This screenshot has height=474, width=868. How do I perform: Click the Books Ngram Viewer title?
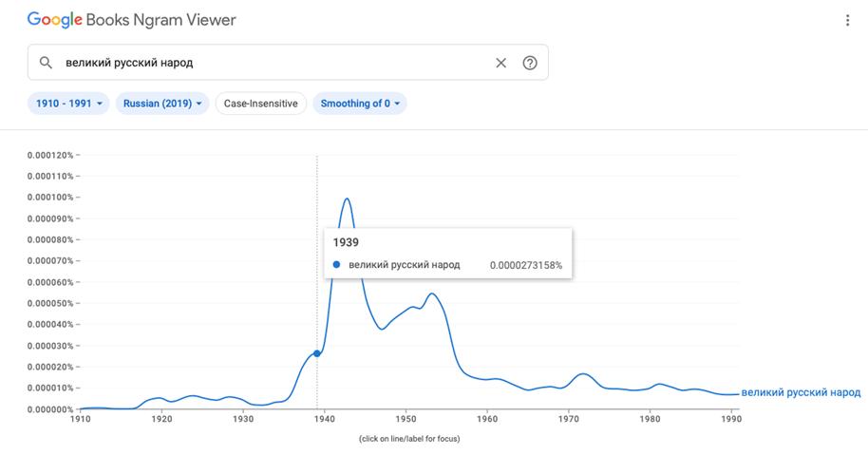pos(161,20)
